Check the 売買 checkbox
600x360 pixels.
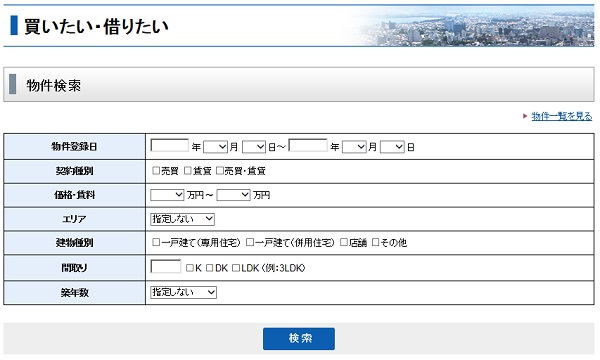[156, 171]
